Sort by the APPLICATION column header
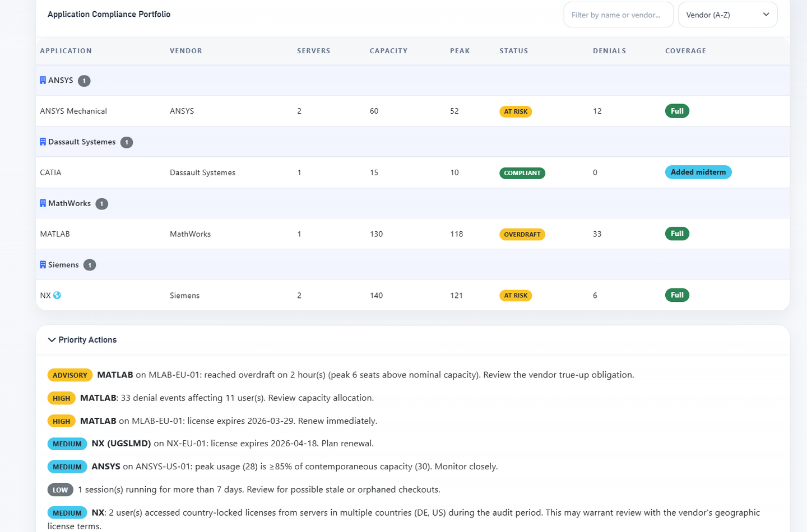807x532 pixels. pos(66,51)
